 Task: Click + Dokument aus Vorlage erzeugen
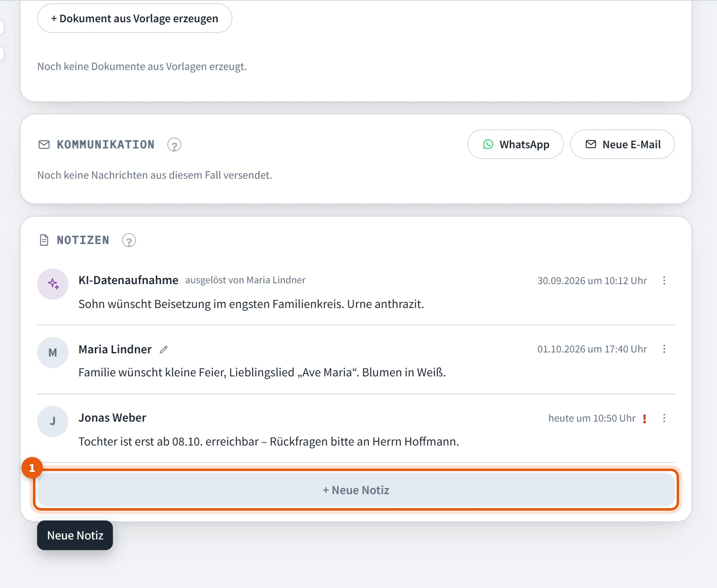(x=135, y=18)
